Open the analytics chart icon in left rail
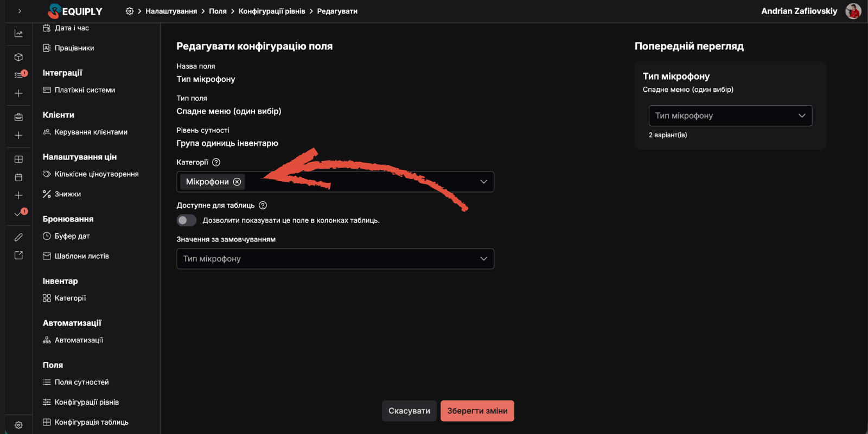868x434 pixels. (x=18, y=33)
